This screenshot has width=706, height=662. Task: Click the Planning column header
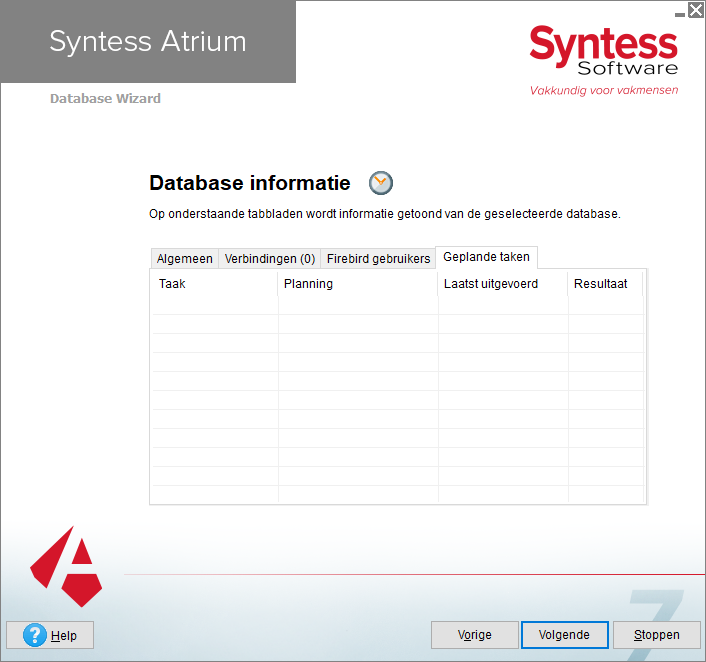pos(358,284)
